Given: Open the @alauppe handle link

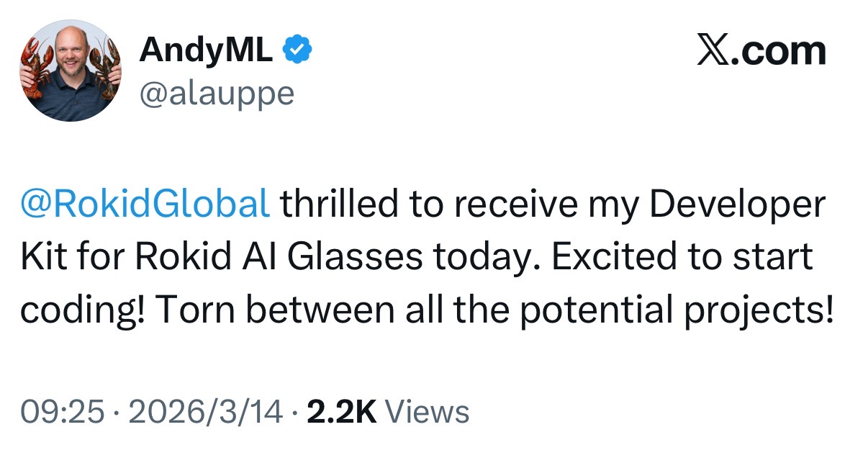Looking at the screenshot, I should [x=217, y=93].
